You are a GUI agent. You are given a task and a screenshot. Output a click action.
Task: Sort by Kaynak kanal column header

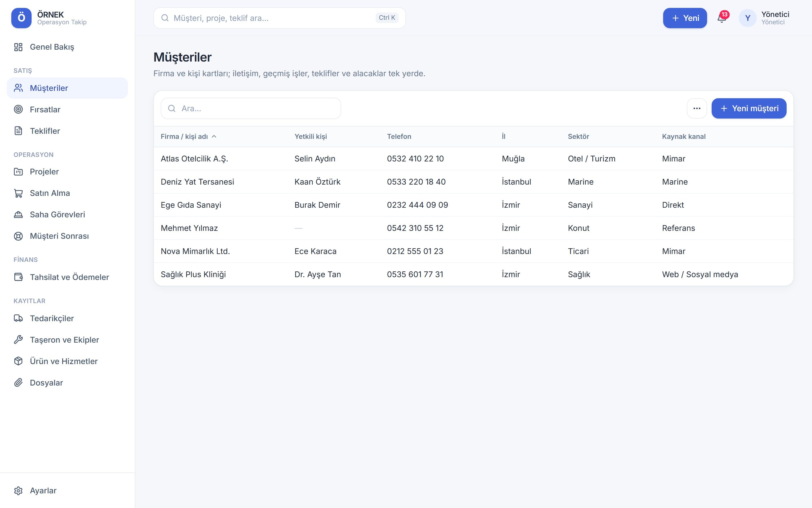tap(683, 136)
